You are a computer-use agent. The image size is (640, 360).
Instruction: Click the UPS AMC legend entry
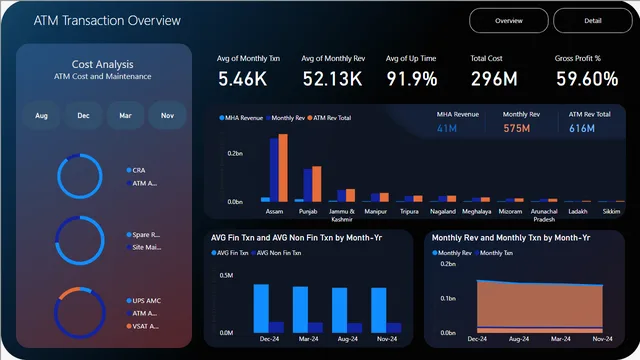(144, 301)
